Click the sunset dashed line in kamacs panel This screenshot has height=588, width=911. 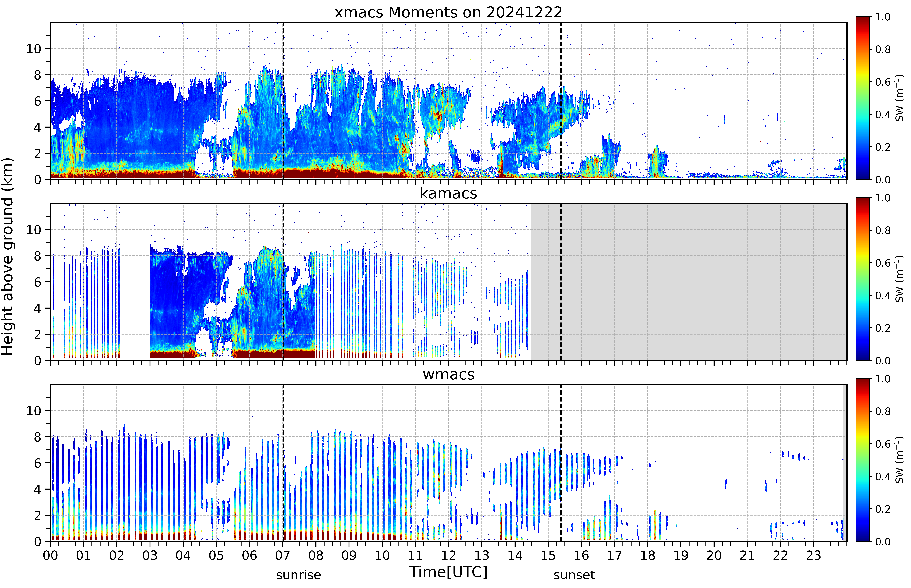[x=561, y=282]
